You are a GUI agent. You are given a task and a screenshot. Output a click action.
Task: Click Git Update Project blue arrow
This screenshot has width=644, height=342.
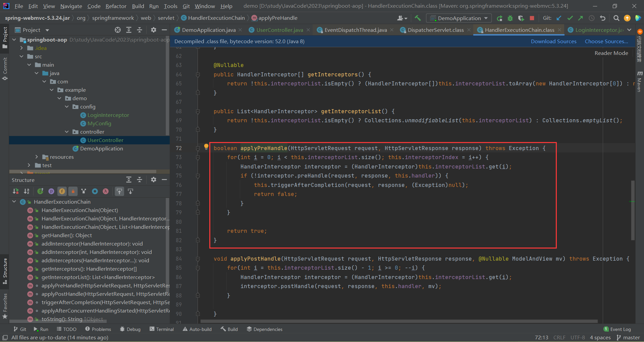pyautogui.click(x=559, y=18)
